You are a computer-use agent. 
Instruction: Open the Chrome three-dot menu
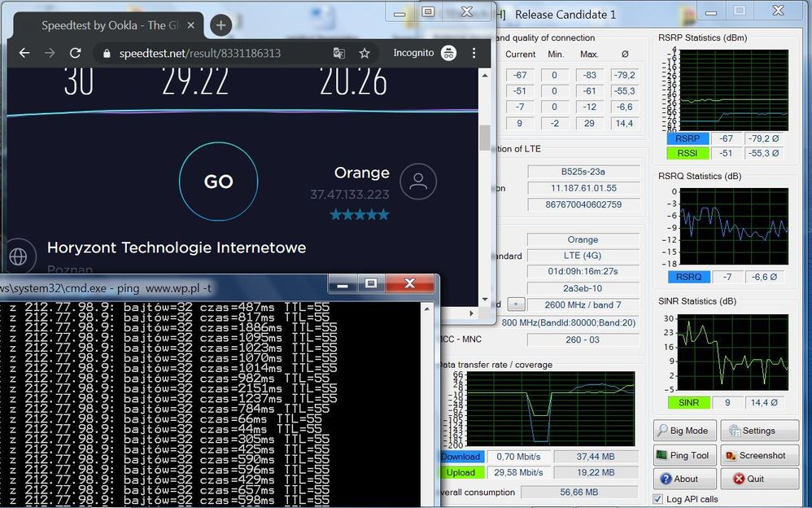pos(474,53)
